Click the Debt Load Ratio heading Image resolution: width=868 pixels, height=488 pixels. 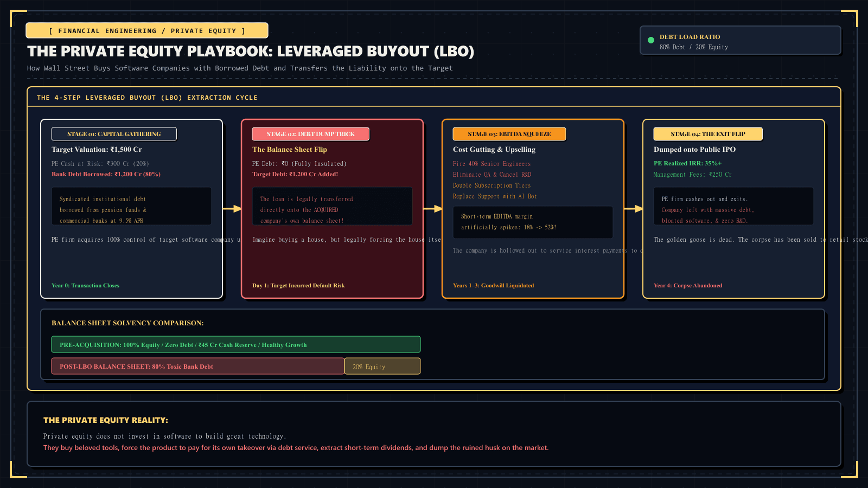[690, 37]
